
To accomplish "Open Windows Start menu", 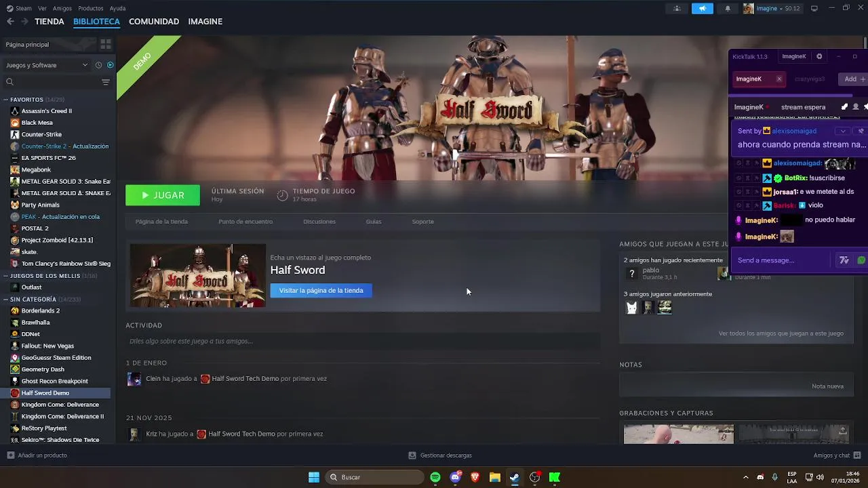I will pos(314,477).
